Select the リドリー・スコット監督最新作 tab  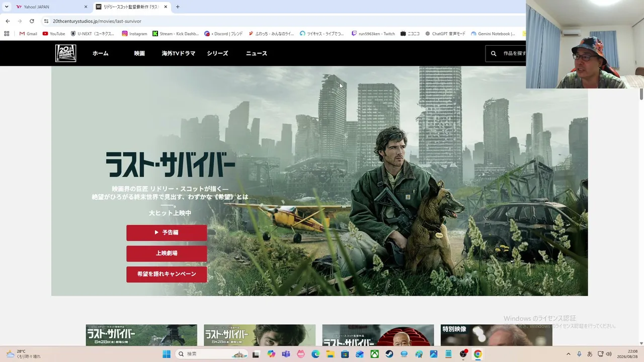(132, 7)
